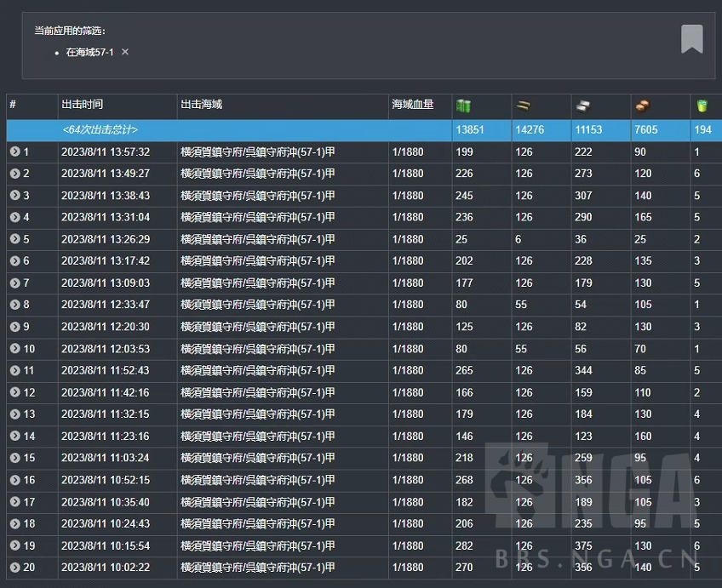The width and height of the screenshot is (722, 588).
Task: Sort by the 出击时间 column header
Action: [83, 105]
